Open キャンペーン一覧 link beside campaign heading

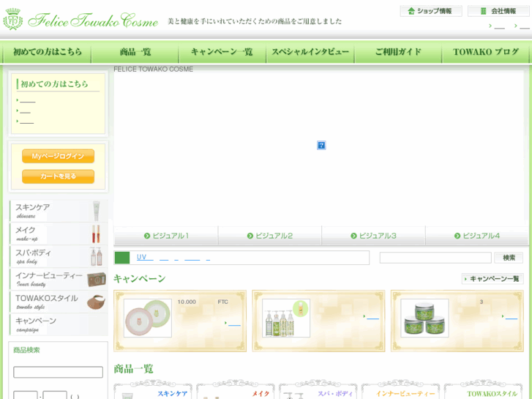tap(492, 279)
